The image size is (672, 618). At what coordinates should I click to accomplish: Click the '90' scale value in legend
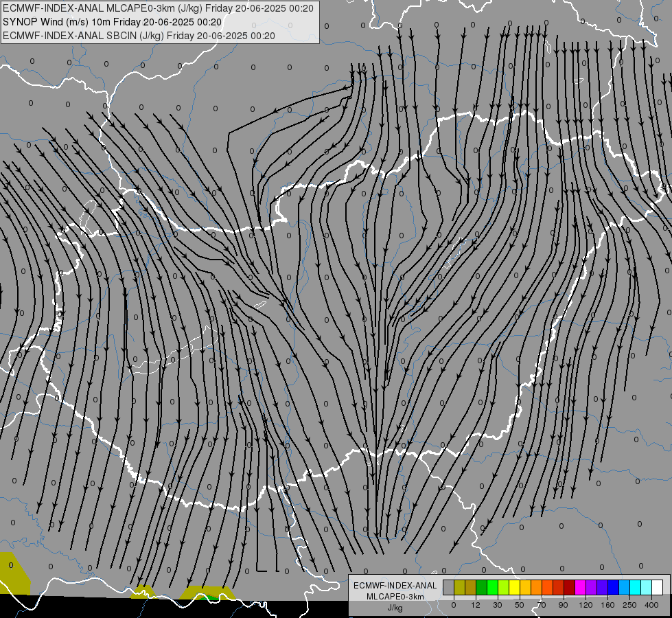563,605
